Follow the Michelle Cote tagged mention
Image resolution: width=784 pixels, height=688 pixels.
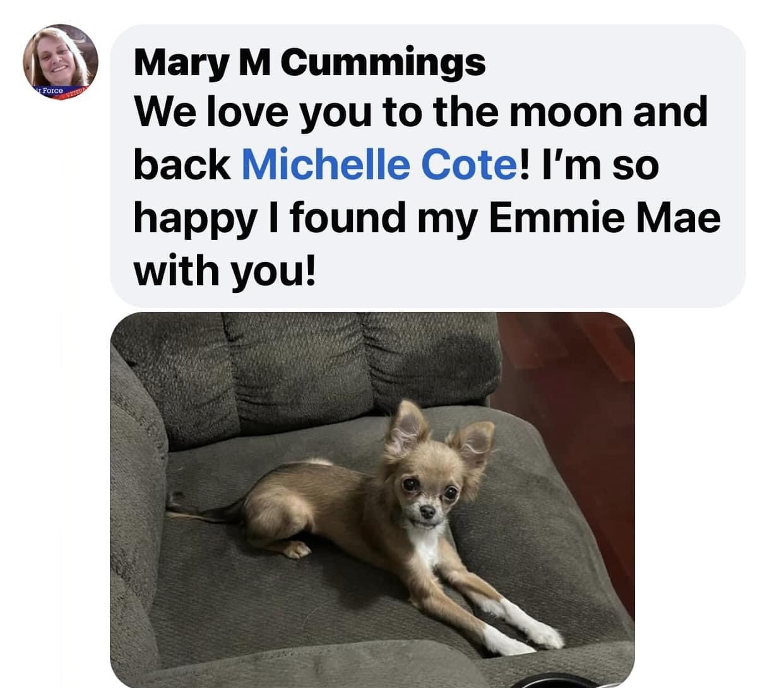point(379,165)
